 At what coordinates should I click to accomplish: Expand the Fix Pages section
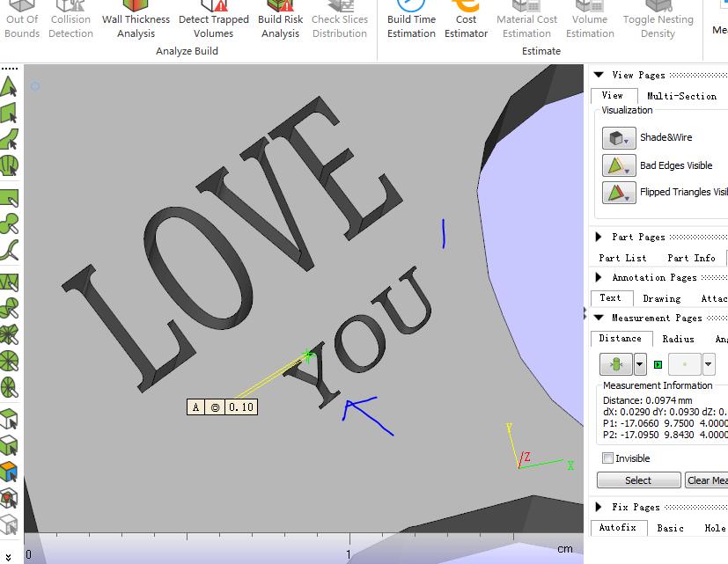pos(599,507)
